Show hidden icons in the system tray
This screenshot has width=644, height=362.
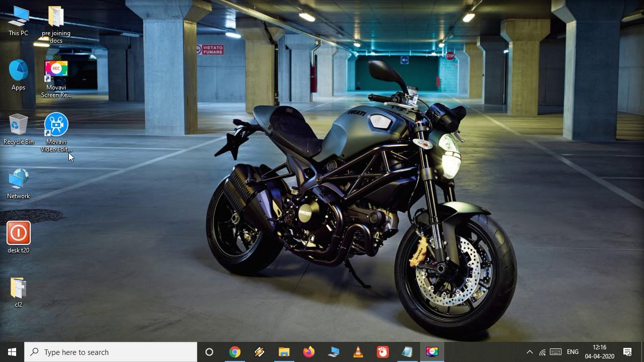point(529,352)
